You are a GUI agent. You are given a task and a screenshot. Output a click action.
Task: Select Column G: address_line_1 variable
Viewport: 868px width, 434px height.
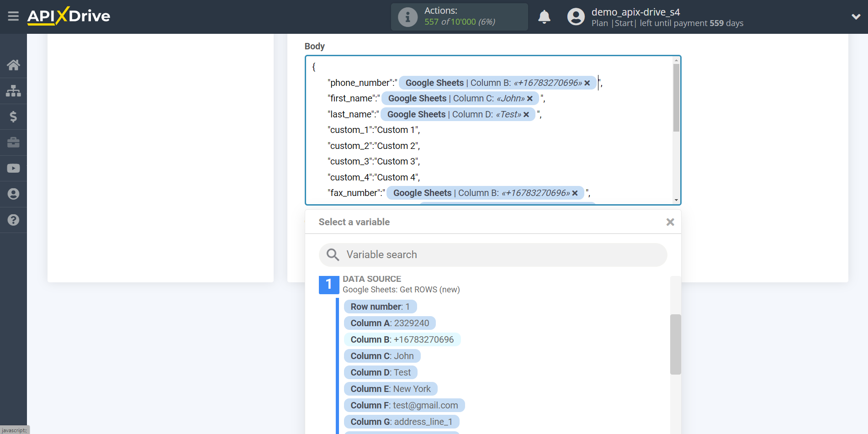pos(402,422)
